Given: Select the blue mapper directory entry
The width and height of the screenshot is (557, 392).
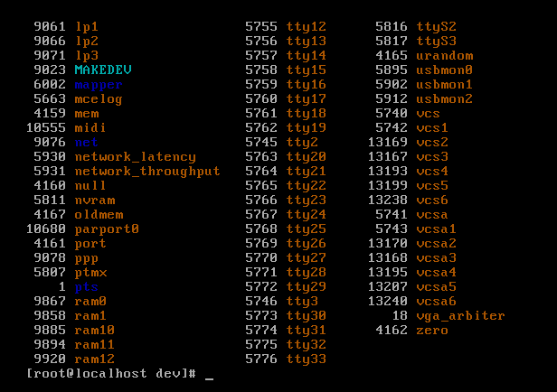Looking at the screenshot, I should (x=99, y=85).
